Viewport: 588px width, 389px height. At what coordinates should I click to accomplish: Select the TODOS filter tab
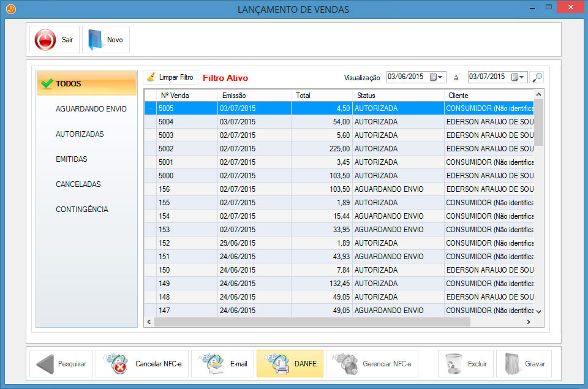click(86, 84)
